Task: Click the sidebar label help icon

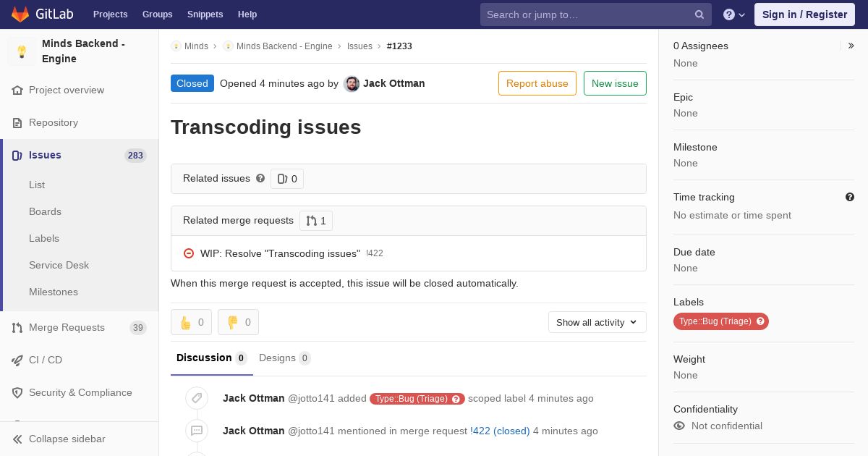Action: 760,321
